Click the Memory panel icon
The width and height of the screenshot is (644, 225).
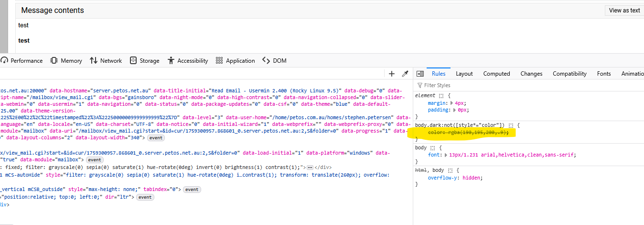point(54,61)
